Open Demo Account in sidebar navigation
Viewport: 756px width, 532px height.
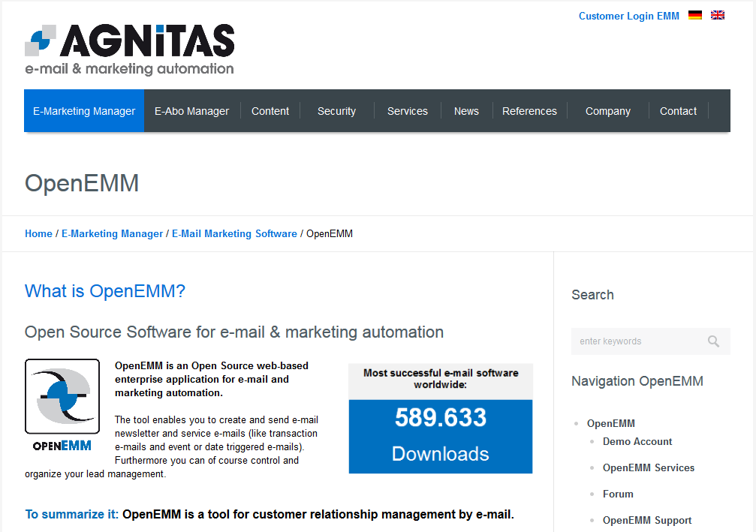coord(637,441)
